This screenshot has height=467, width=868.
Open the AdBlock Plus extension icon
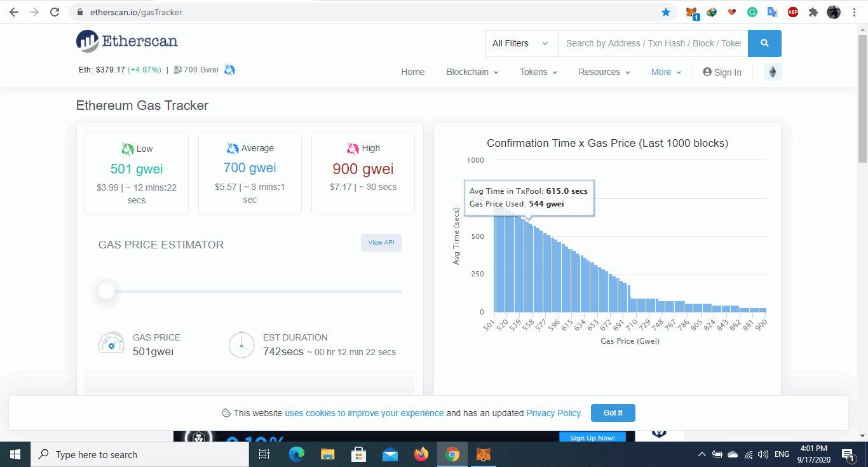click(793, 12)
